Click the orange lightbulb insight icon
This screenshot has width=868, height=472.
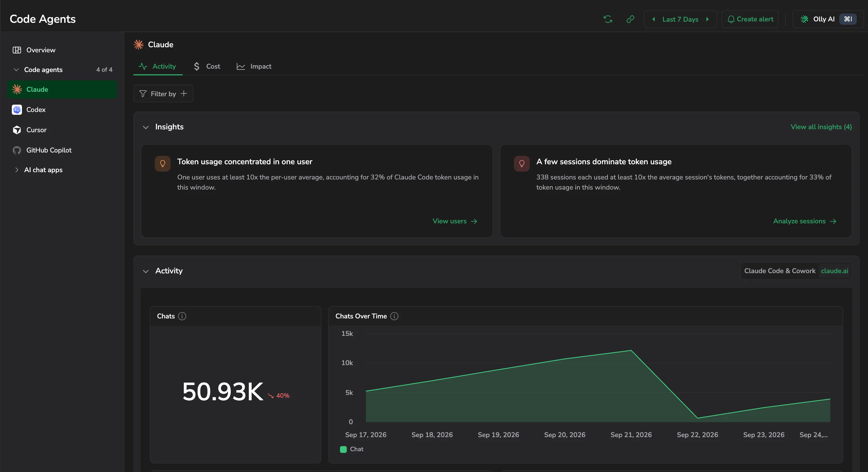(162, 164)
